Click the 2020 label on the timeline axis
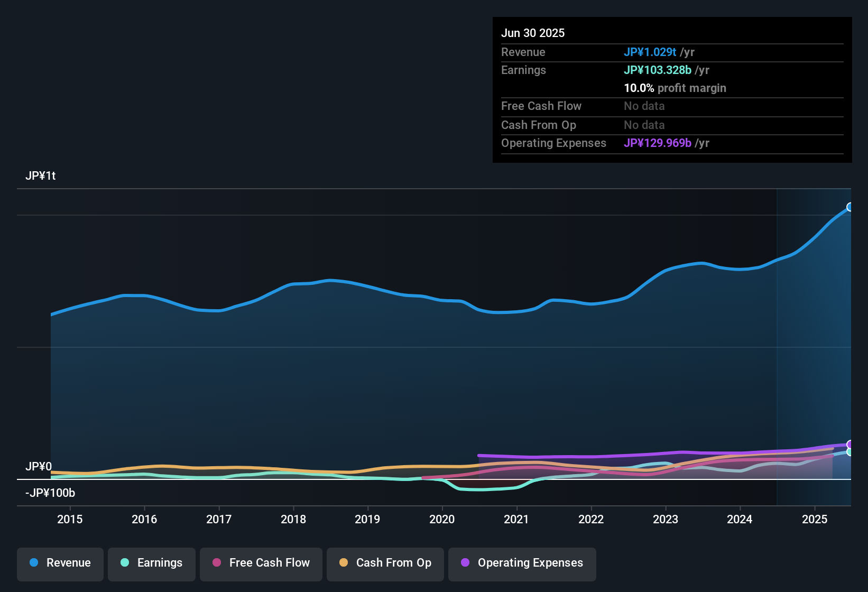Screen dimensions: 868x592 click(x=442, y=520)
